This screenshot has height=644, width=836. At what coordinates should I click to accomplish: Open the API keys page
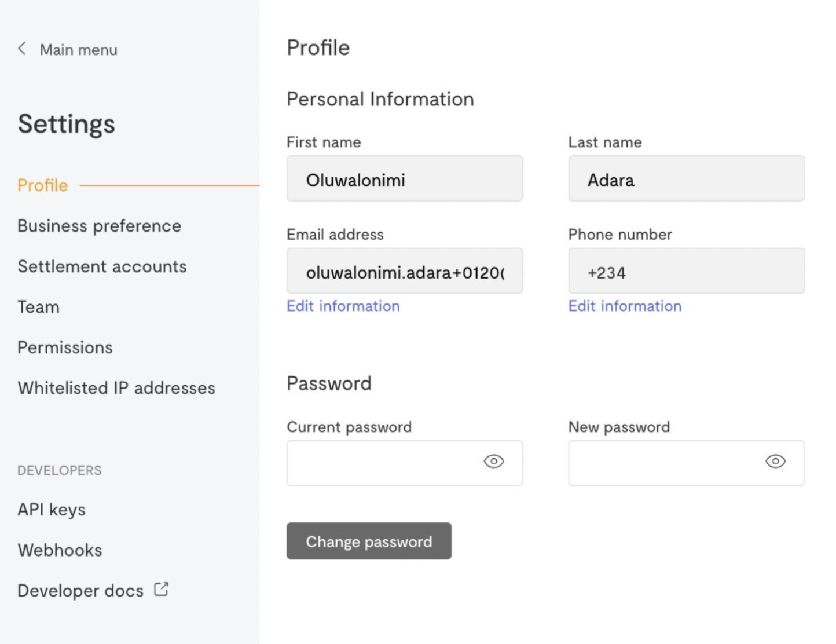coord(52,510)
